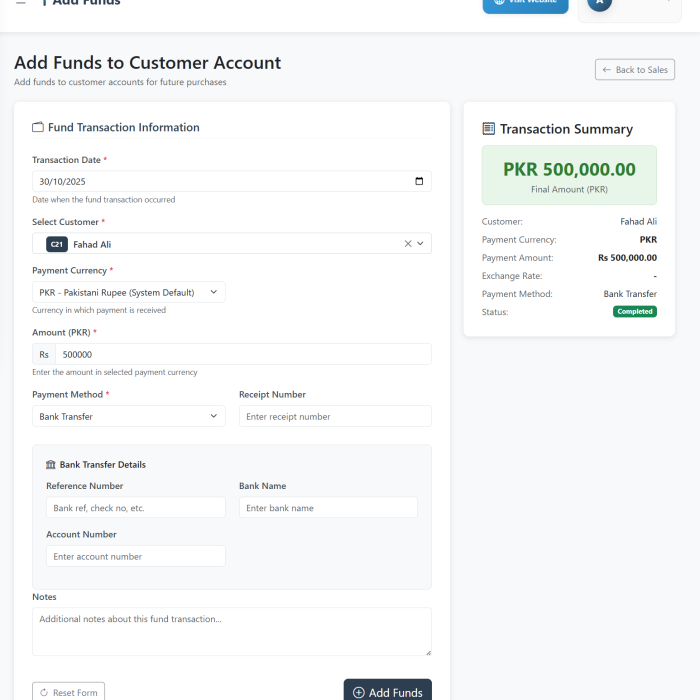
Task: Click the Reference Number field
Action: 135,508
